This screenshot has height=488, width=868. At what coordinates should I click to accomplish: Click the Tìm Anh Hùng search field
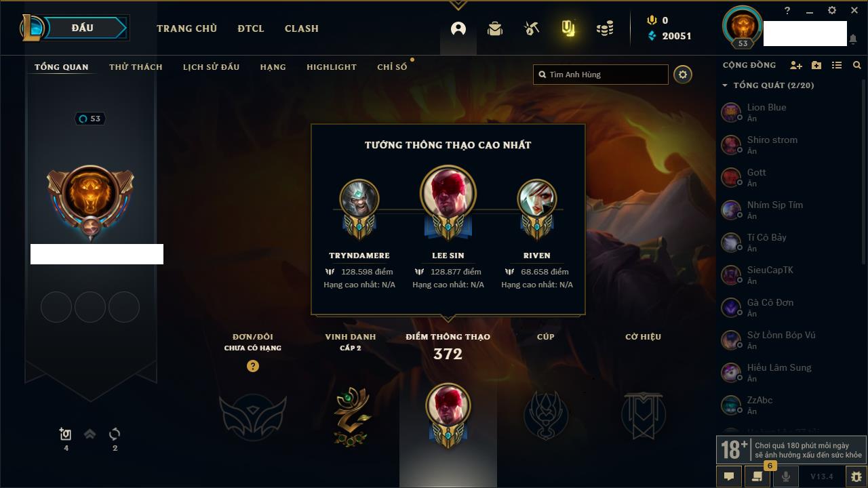click(601, 75)
